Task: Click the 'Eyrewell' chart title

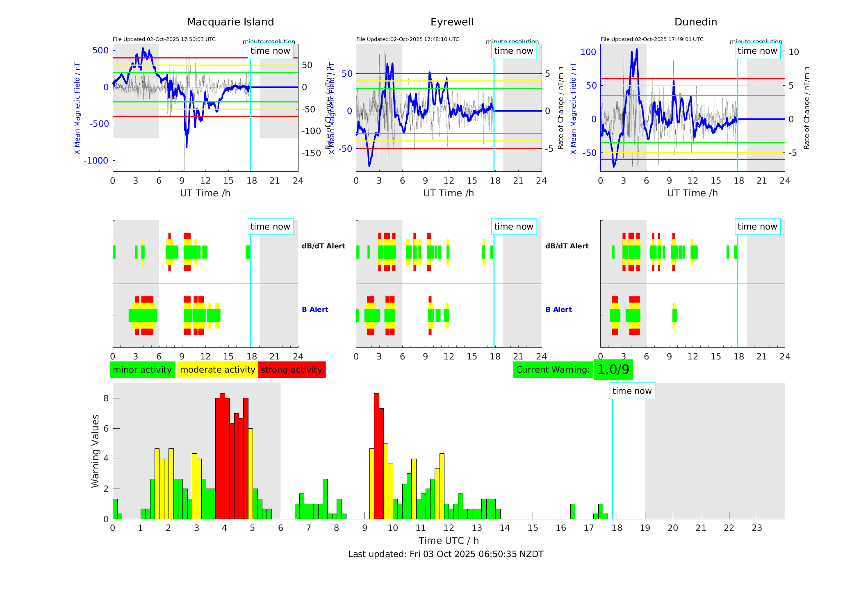Action: coord(452,22)
